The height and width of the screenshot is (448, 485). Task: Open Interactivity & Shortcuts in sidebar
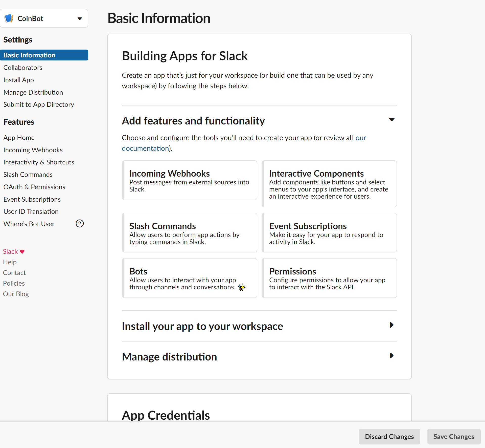click(x=39, y=162)
